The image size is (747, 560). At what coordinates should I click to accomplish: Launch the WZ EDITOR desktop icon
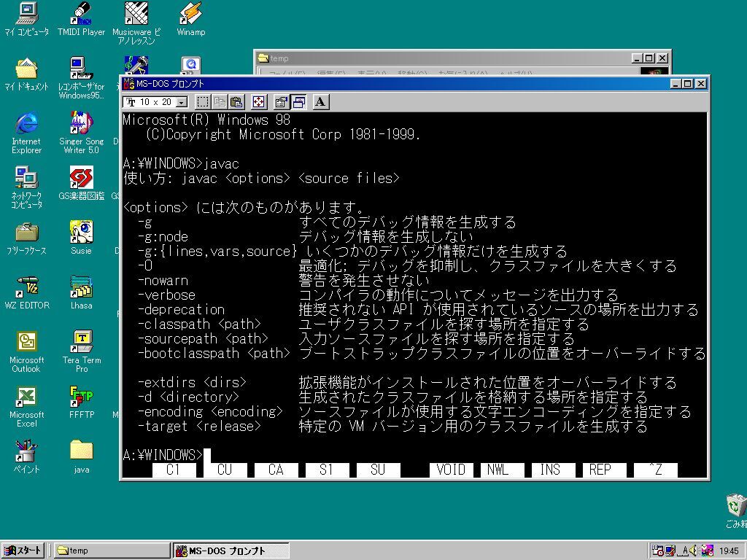click(27, 293)
